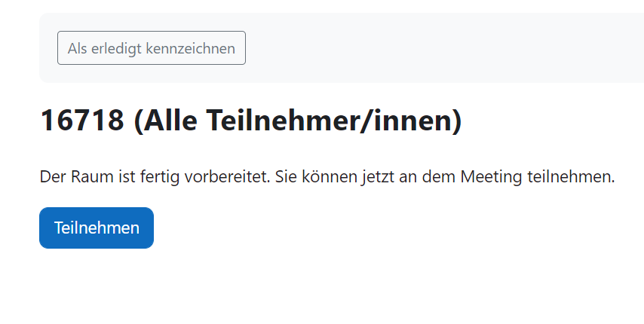Viewport: 644px width, 324px height.
Task: Click the word 'Meeting' in the status text
Action: click(x=491, y=177)
